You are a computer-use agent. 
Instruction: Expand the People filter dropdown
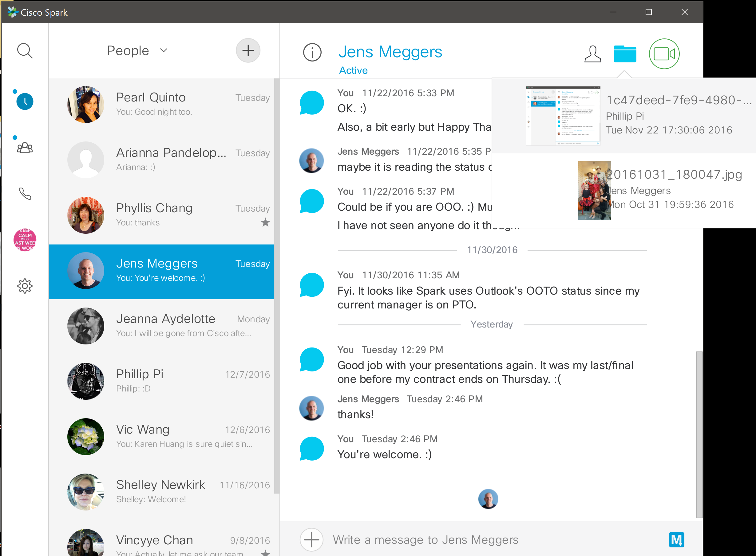[x=164, y=50]
